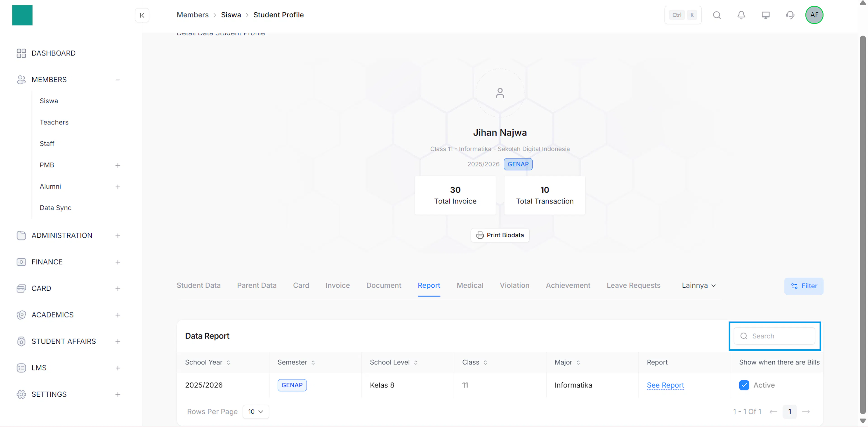Go to previous page arrow
This screenshot has width=868, height=427.
tap(773, 412)
